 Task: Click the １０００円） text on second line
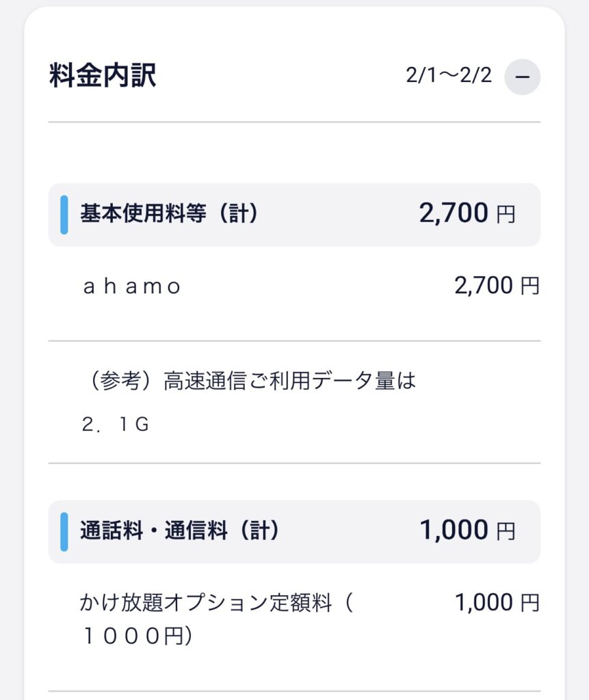coord(137,636)
